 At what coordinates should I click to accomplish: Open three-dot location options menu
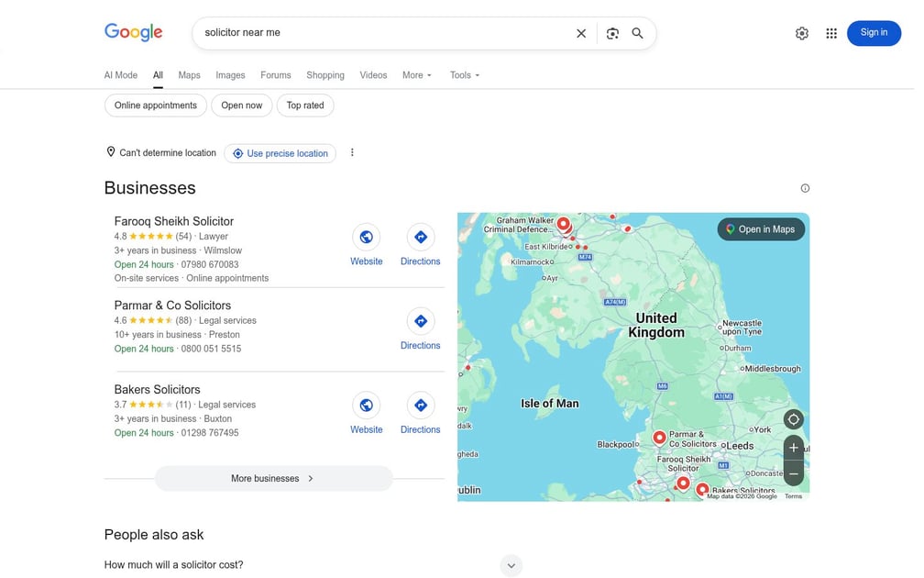pyautogui.click(x=352, y=152)
